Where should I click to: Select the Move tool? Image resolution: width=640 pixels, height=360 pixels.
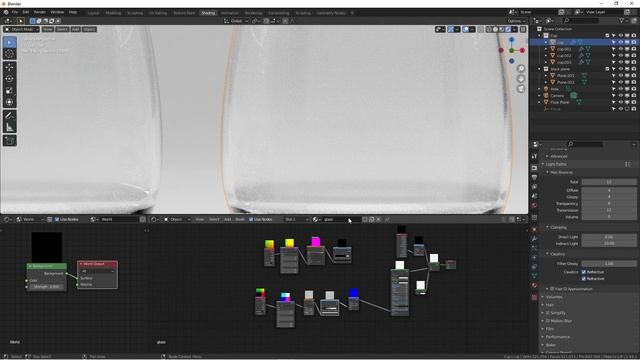coord(10,67)
